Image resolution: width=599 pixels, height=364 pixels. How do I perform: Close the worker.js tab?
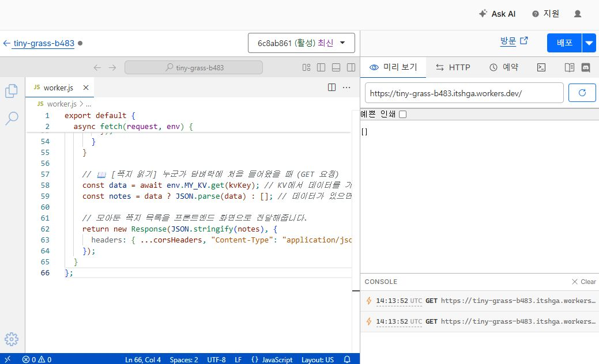tap(86, 88)
